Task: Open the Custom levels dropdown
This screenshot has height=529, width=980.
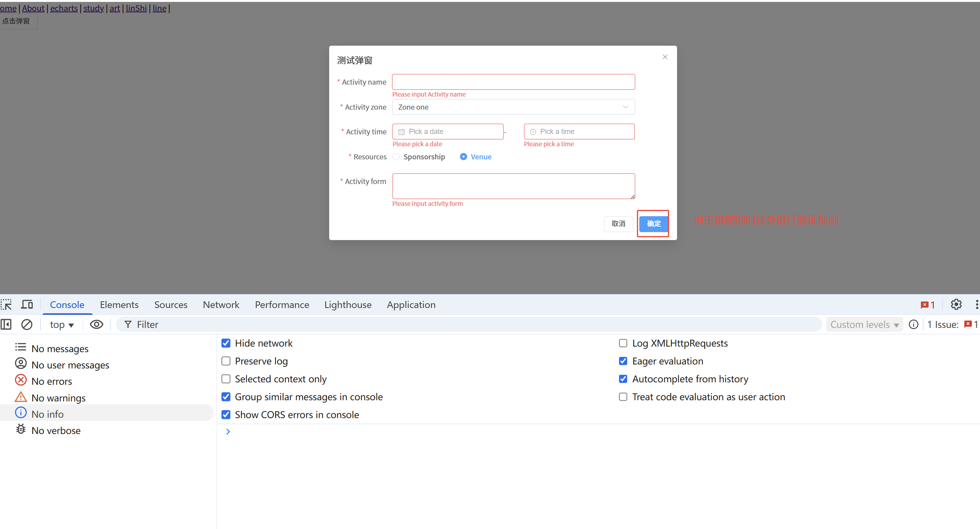Action: 864,325
